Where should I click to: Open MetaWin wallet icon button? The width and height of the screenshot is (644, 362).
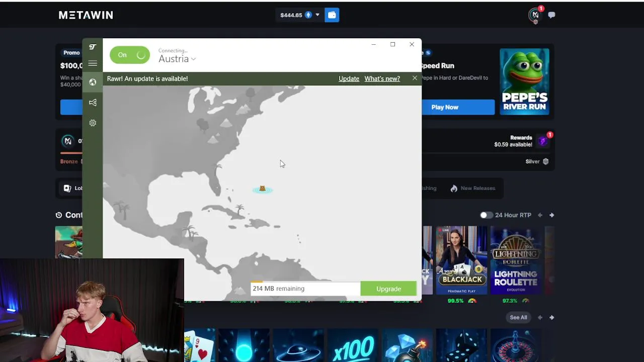332,15
